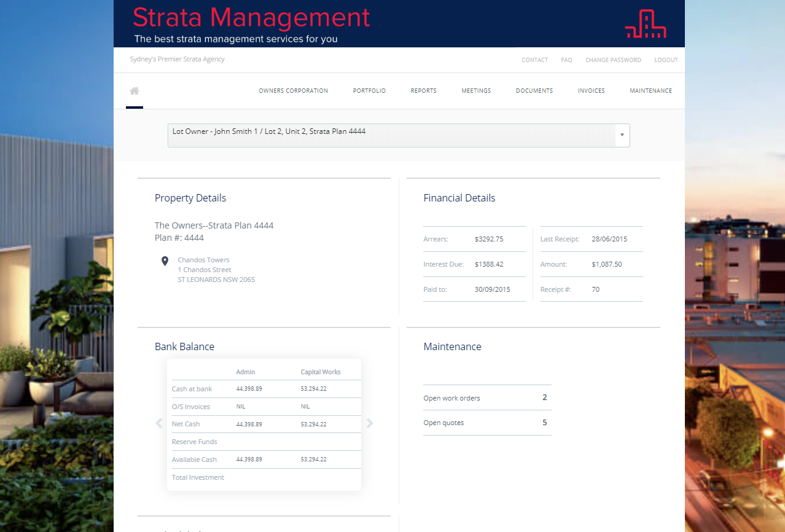This screenshot has height=532, width=785.
Task: Click the Open quotes row
Action: pos(487,423)
